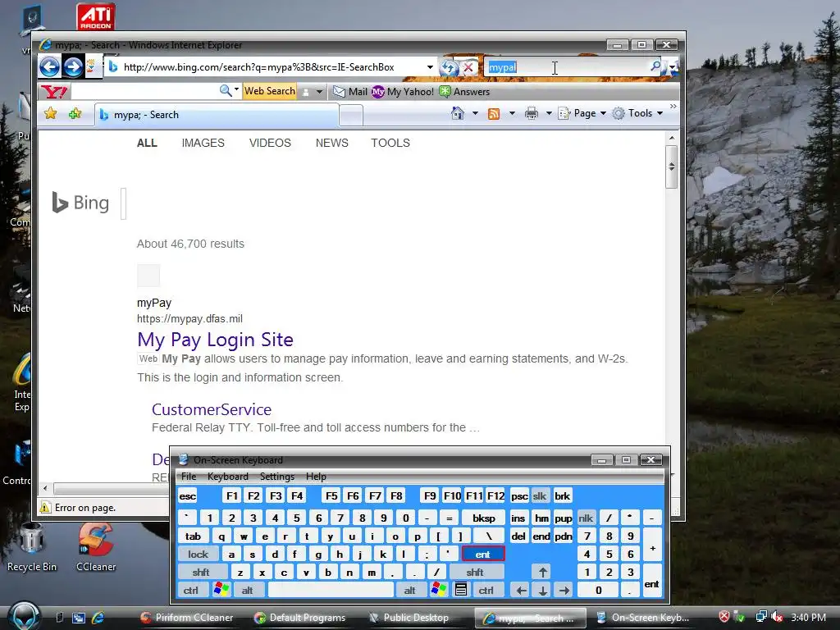
Task: Open the empty new tab button
Action: click(x=351, y=115)
